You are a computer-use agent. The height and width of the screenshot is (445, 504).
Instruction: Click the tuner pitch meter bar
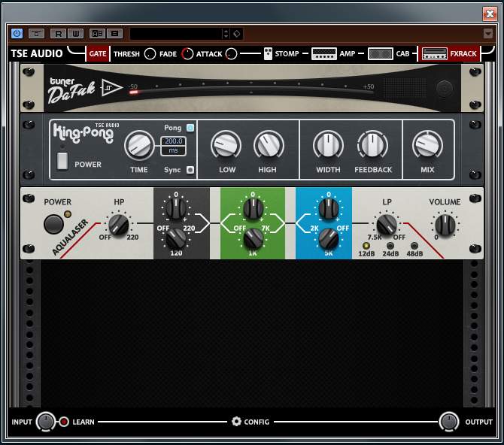pyautogui.click(x=251, y=89)
